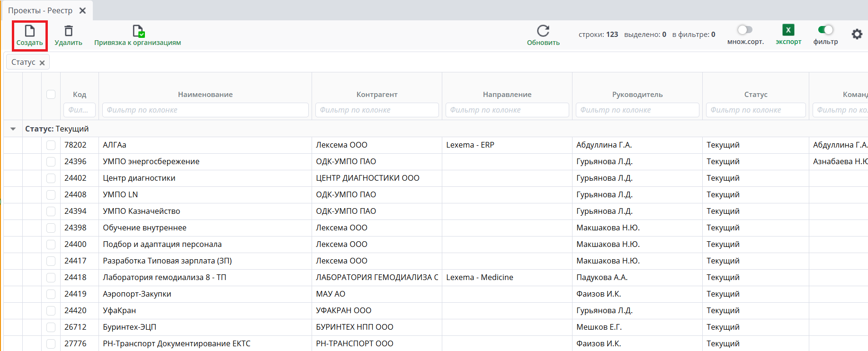
Task: Turn off the фильтр toggle
Action: (825, 30)
